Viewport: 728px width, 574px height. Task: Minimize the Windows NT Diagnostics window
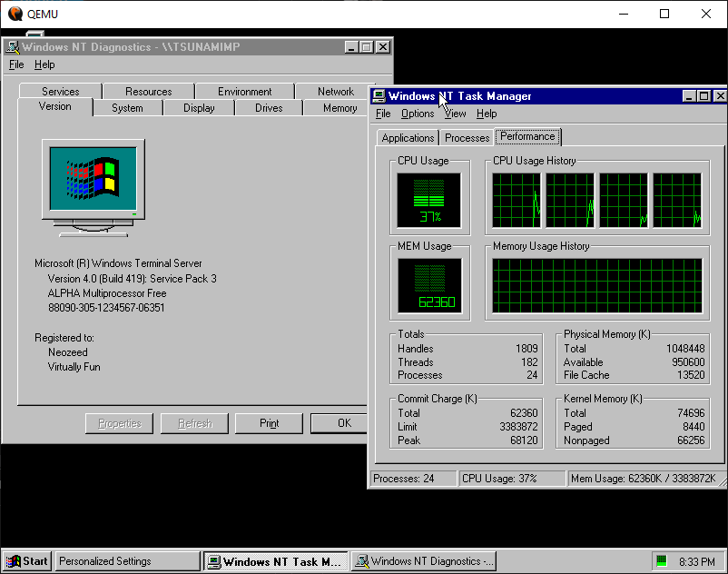point(351,47)
